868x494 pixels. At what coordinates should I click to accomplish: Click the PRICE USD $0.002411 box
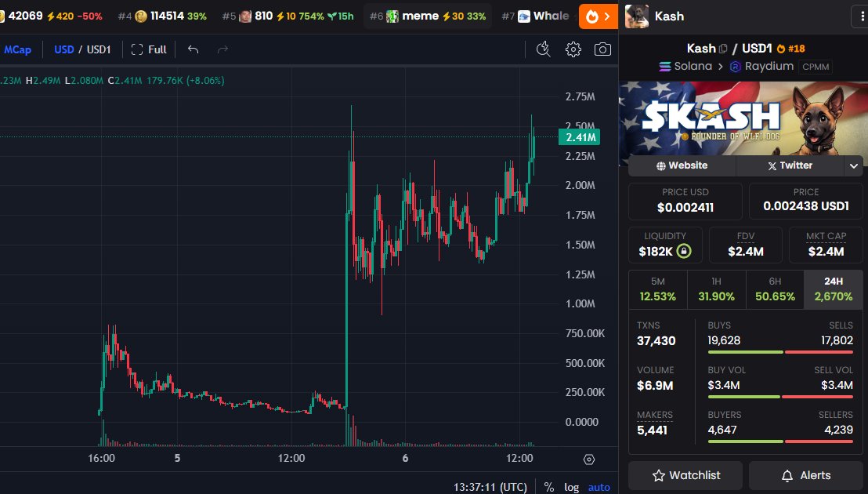pyautogui.click(x=685, y=201)
